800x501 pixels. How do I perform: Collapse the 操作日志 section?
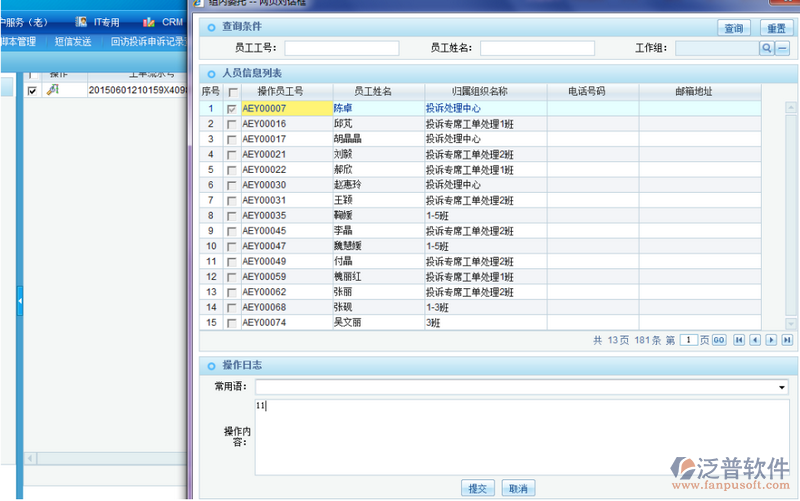(x=211, y=366)
